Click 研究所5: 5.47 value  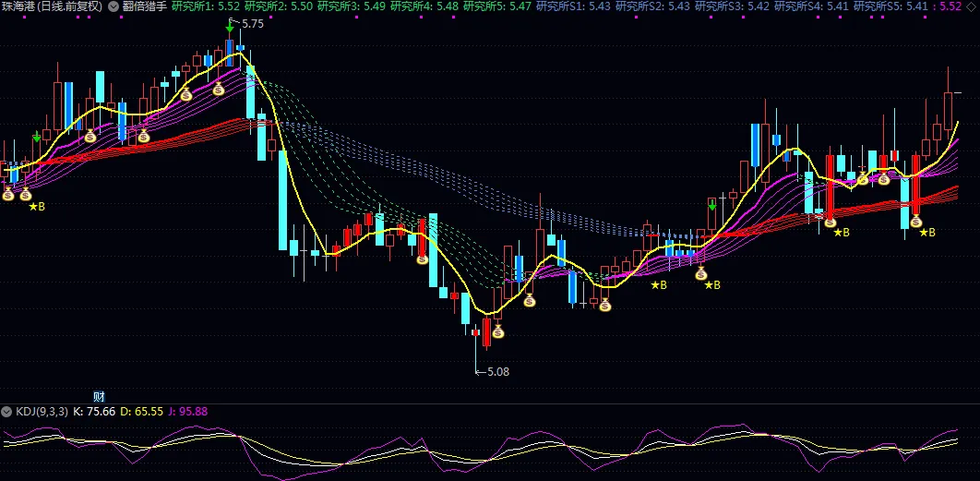point(497,6)
